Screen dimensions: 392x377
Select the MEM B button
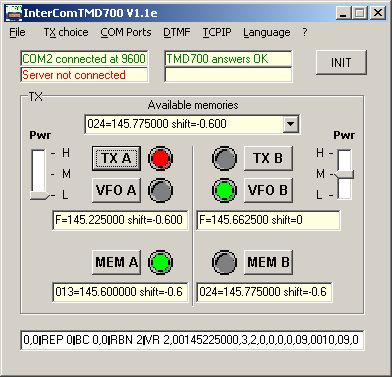click(268, 262)
